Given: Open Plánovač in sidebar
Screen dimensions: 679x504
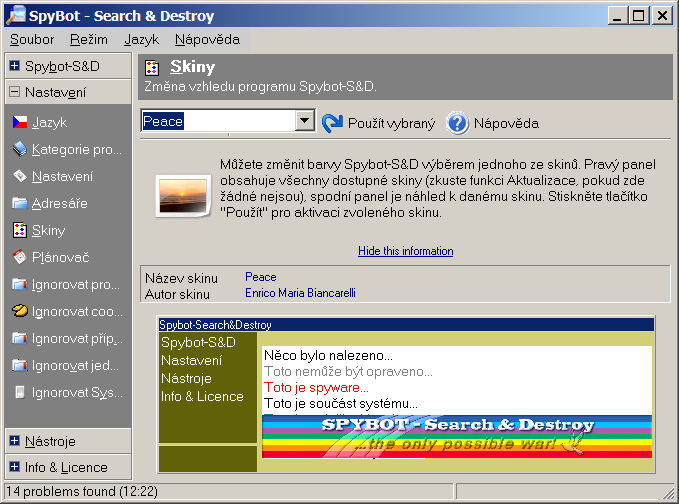Looking at the screenshot, I should tap(61, 257).
